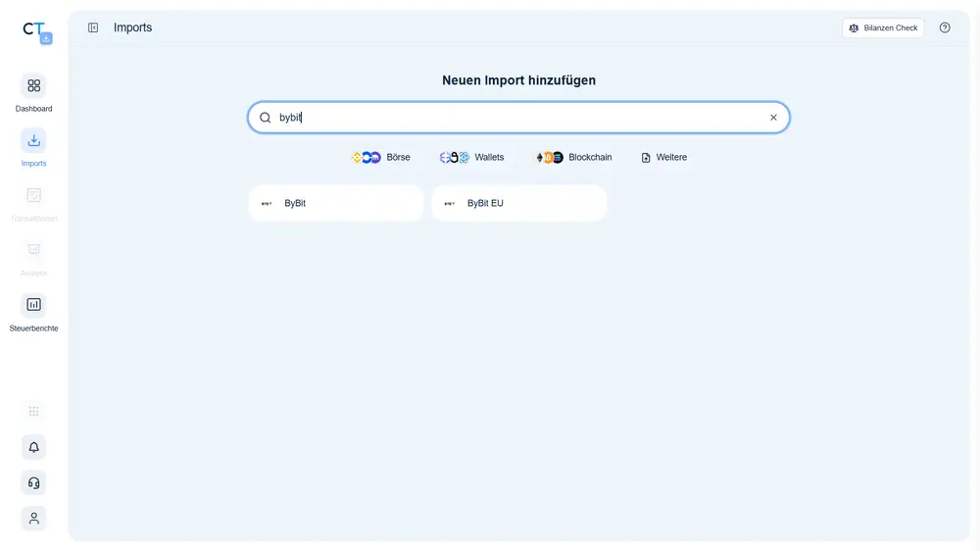Open support headset icon

[x=33, y=482]
